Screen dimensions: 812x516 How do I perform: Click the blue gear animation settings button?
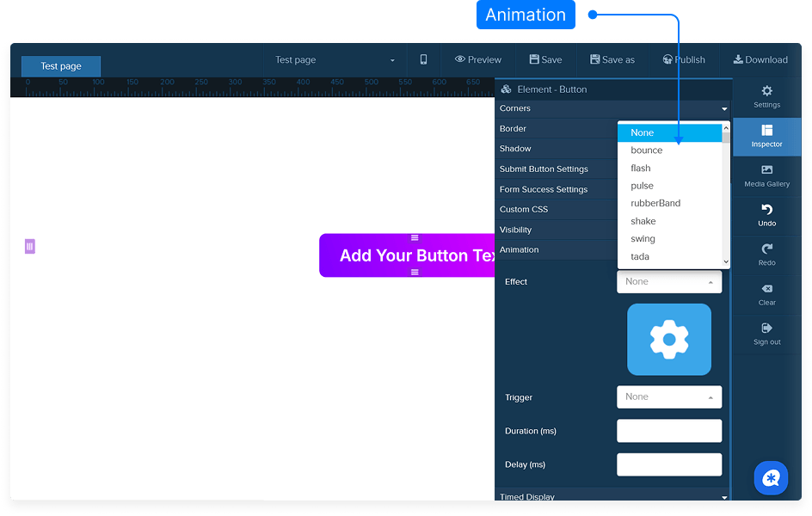tap(668, 340)
